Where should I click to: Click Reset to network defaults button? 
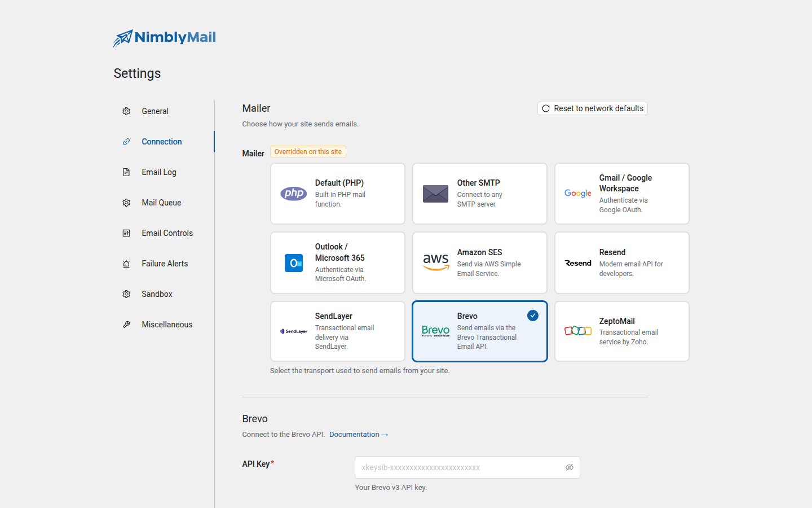coord(593,108)
